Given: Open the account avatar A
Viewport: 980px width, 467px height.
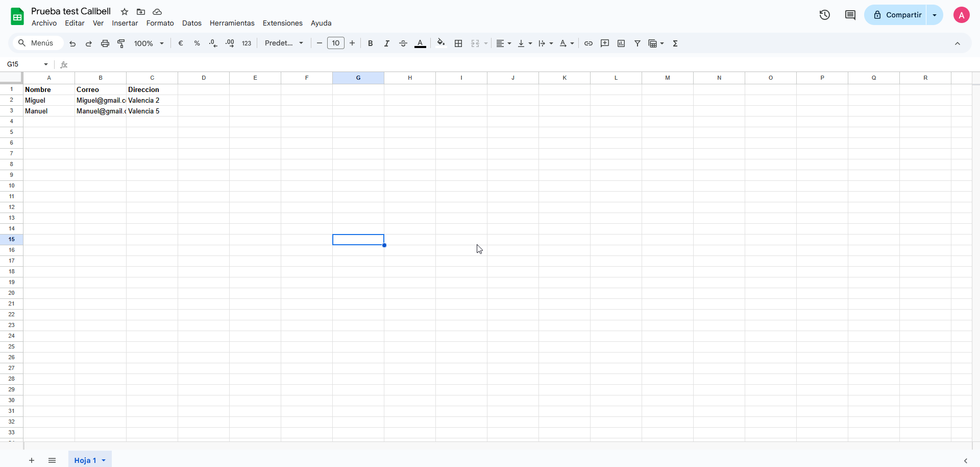Looking at the screenshot, I should [x=962, y=15].
